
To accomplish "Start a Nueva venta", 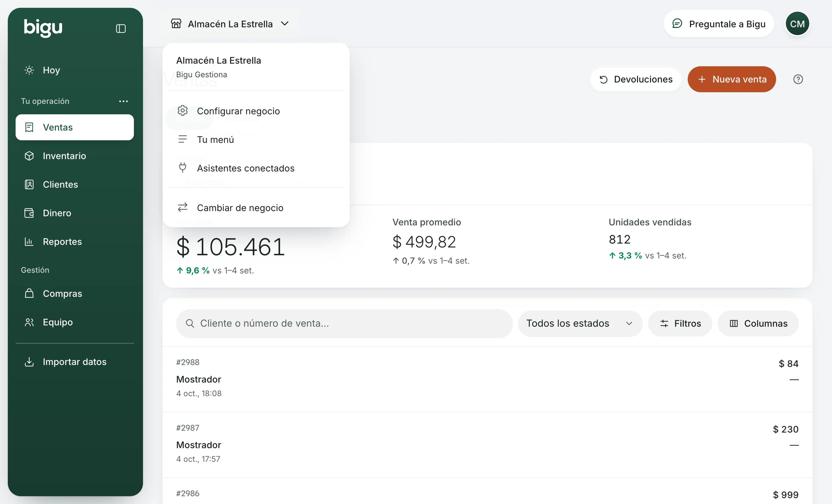I will (x=732, y=79).
